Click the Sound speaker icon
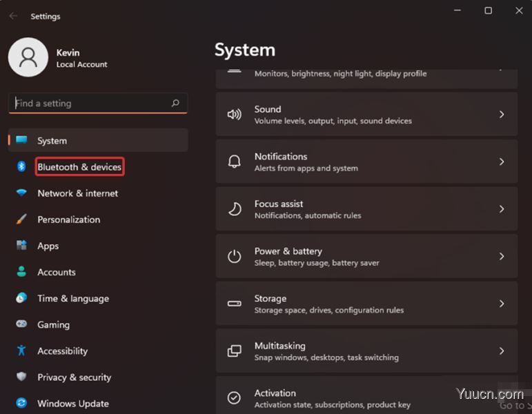The height and width of the screenshot is (414, 532). 235,115
